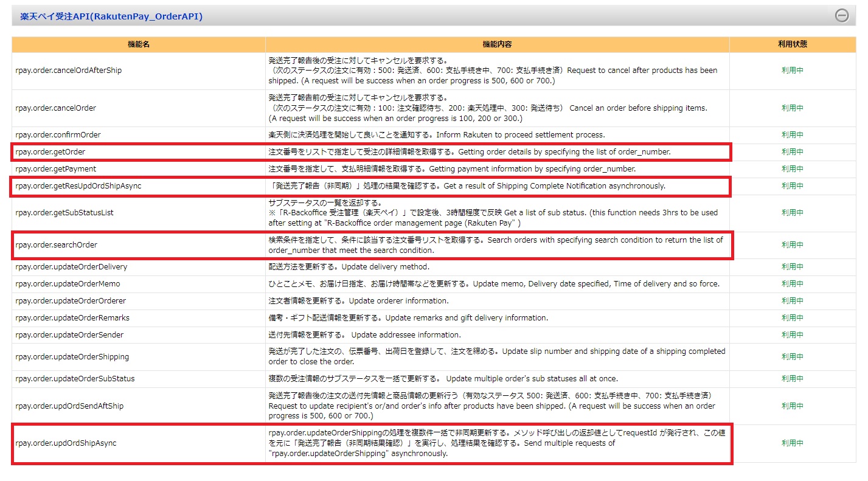Click the cancelOrdAfterShip description about cancel after shipping
This screenshot has height=481, width=868.
(493, 71)
